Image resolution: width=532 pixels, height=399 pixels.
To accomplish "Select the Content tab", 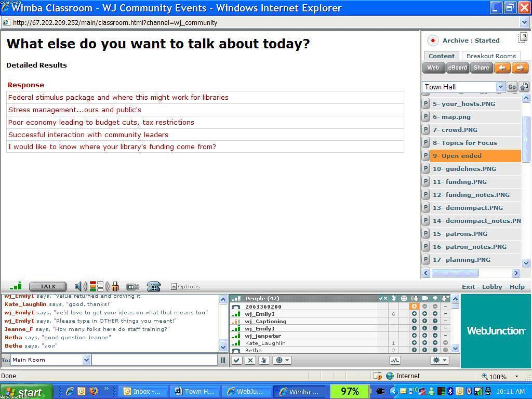I will coord(441,56).
